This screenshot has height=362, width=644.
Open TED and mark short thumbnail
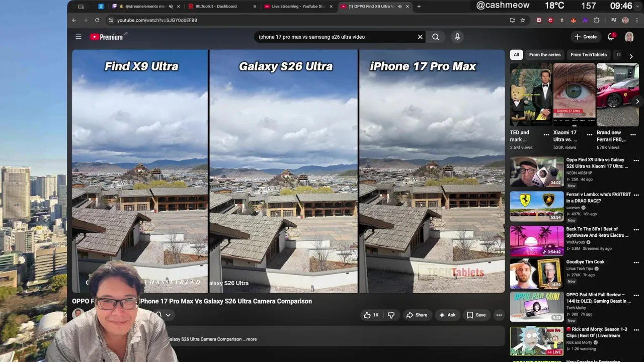point(531,95)
